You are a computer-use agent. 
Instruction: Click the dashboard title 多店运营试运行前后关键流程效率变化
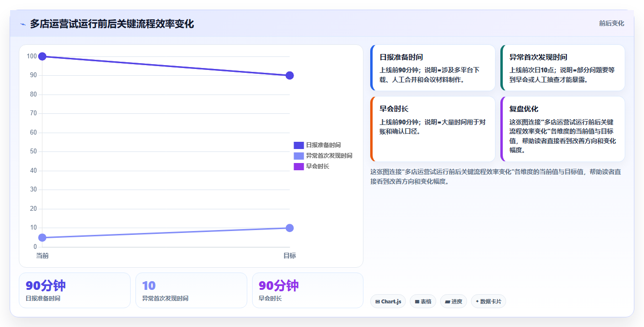(112, 24)
